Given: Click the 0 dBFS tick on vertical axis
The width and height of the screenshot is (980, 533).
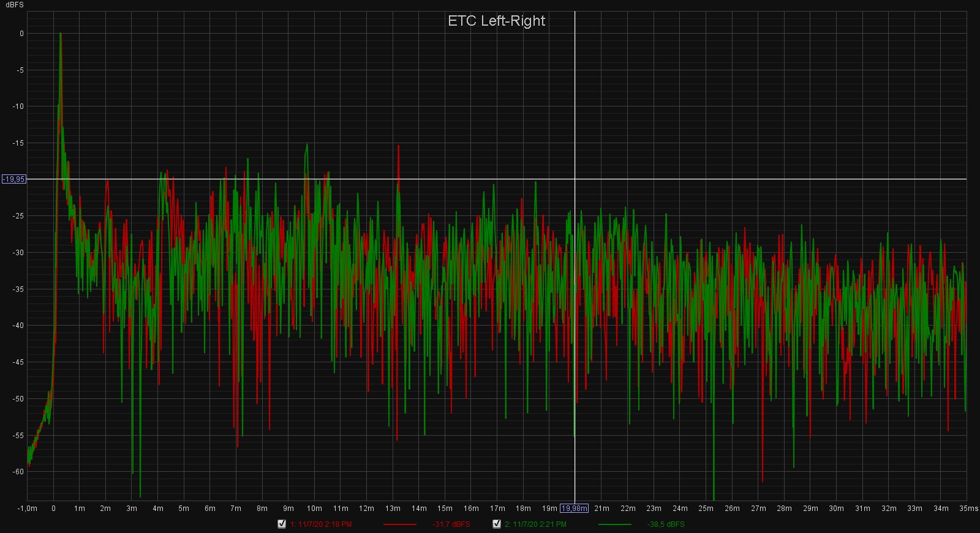Looking at the screenshot, I should click(x=21, y=34).
